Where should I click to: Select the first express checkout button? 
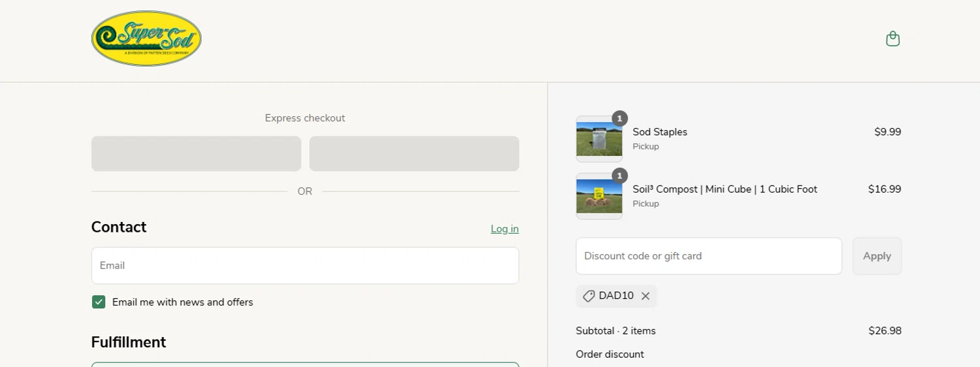(x=196, y=153)
